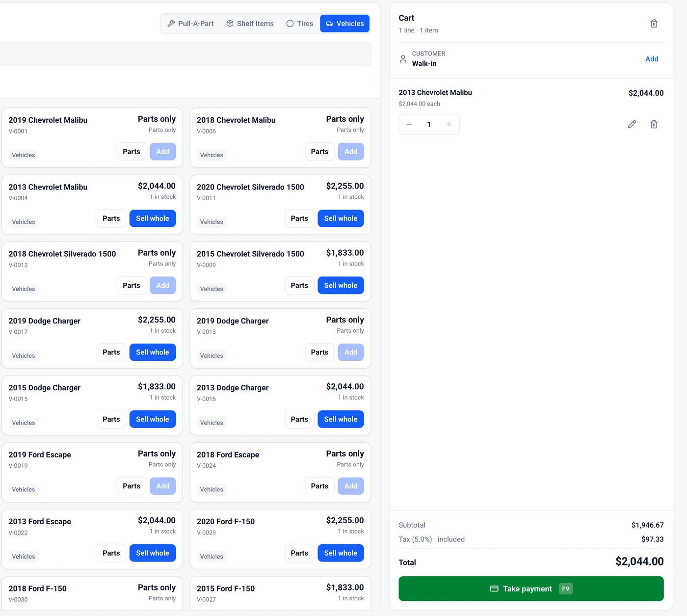Click the Subtotal value $1,946.67

click(647, 525)
